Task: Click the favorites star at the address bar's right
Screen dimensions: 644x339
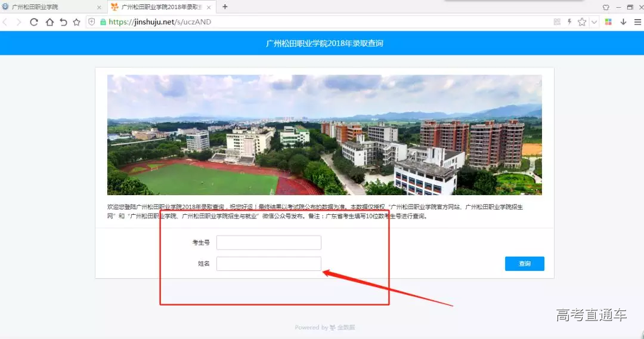Action: coord(581,21)
